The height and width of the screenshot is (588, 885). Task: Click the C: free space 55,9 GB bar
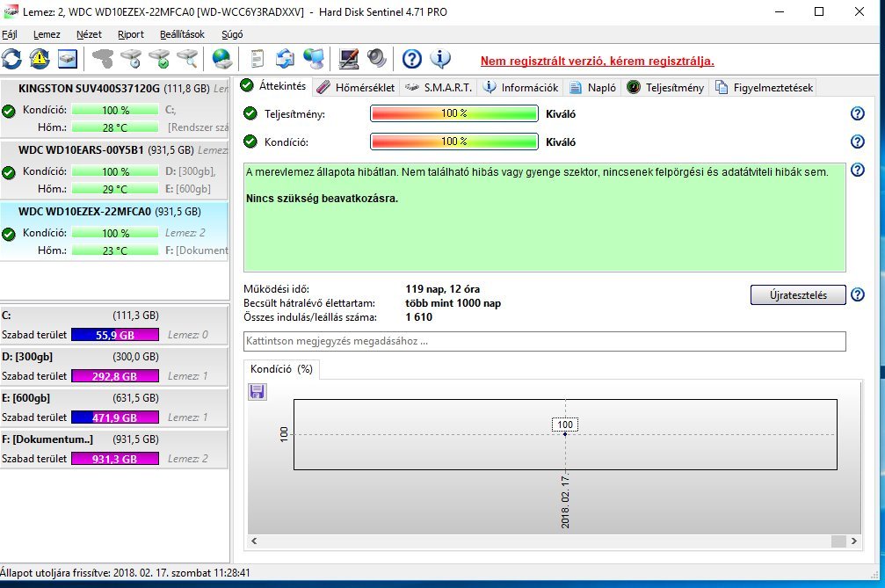pos(115,335)
